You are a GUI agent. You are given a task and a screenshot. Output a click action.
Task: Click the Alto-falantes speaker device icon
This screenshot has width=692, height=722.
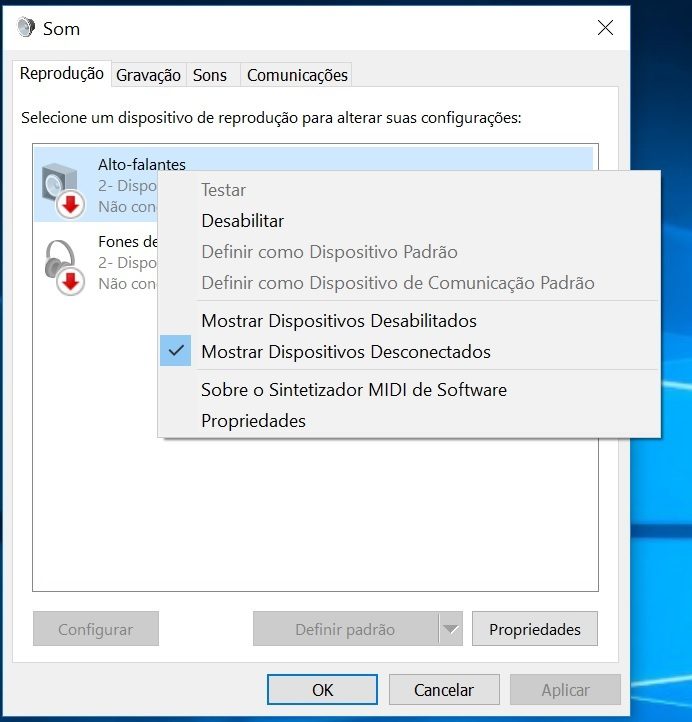tap(63, 190)
